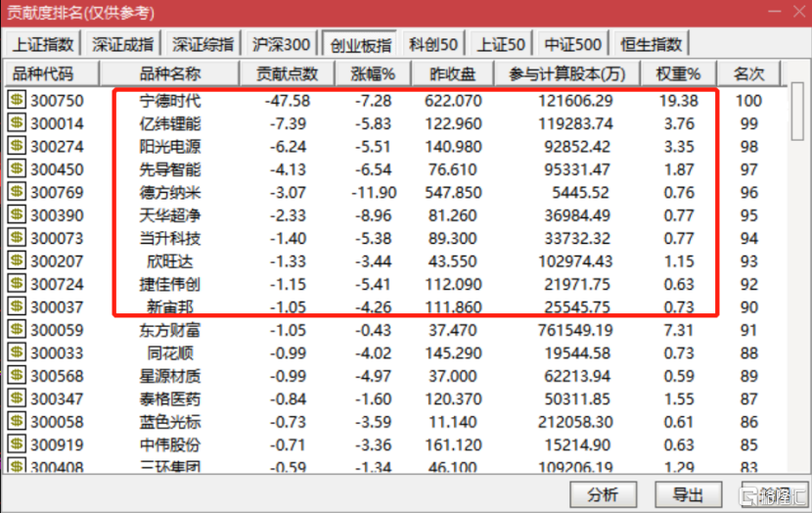Viewport: 812px width, 513px height.
Task: Click the vertical scrollbar thumb
Action: 797,111
